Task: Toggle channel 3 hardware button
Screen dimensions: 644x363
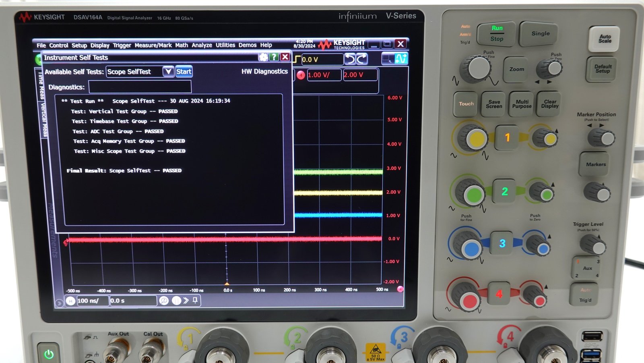Action: click(x=502, y=243)
